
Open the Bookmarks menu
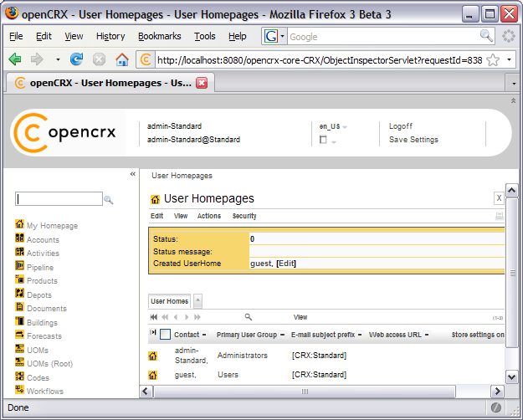click(160, 36)
